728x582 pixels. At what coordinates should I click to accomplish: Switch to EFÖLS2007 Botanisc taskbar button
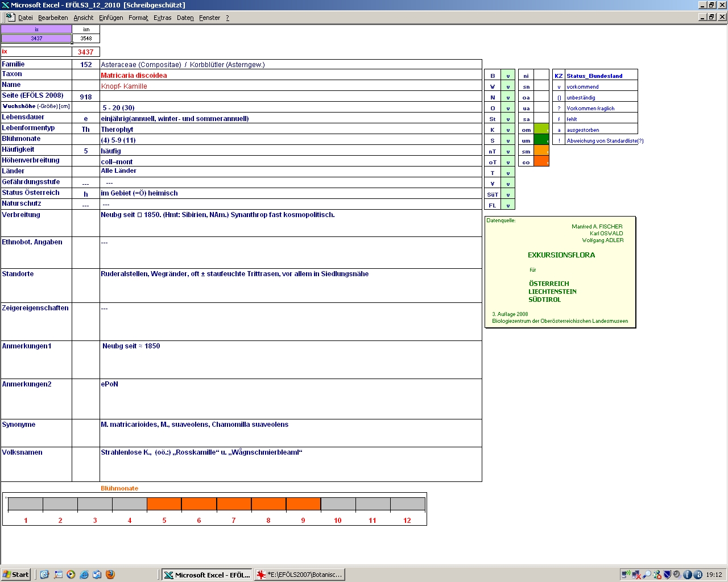coord(300,575)
